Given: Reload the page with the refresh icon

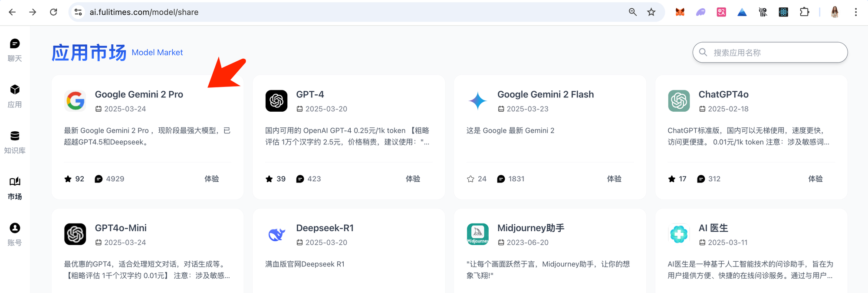Looking at the screenshot, I should (53, 12).
